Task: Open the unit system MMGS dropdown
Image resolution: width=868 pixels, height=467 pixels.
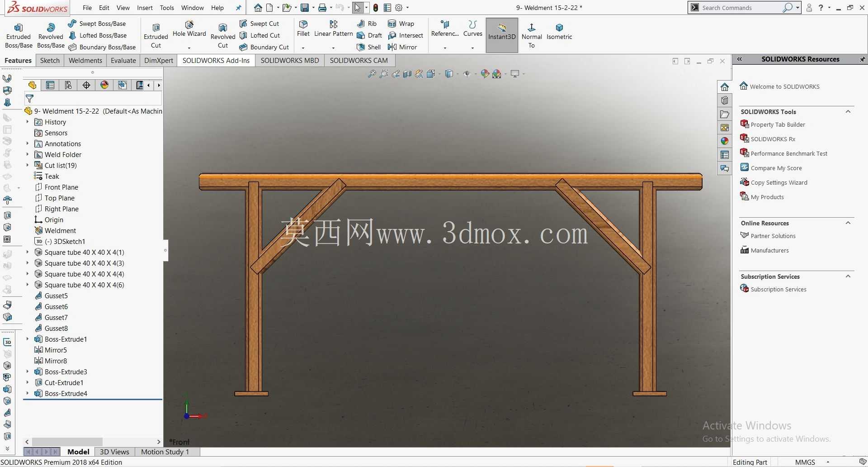Action: click(x=828, y=462)
